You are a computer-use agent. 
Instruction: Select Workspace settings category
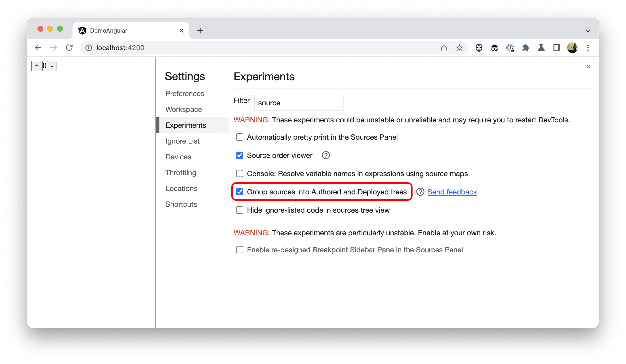coord(184,109)
